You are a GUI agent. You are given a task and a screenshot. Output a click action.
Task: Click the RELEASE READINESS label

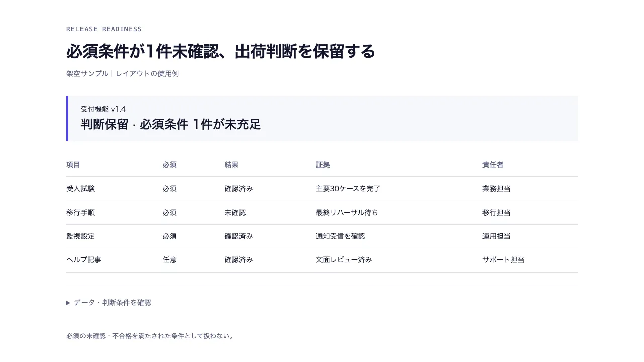point(104,29)
